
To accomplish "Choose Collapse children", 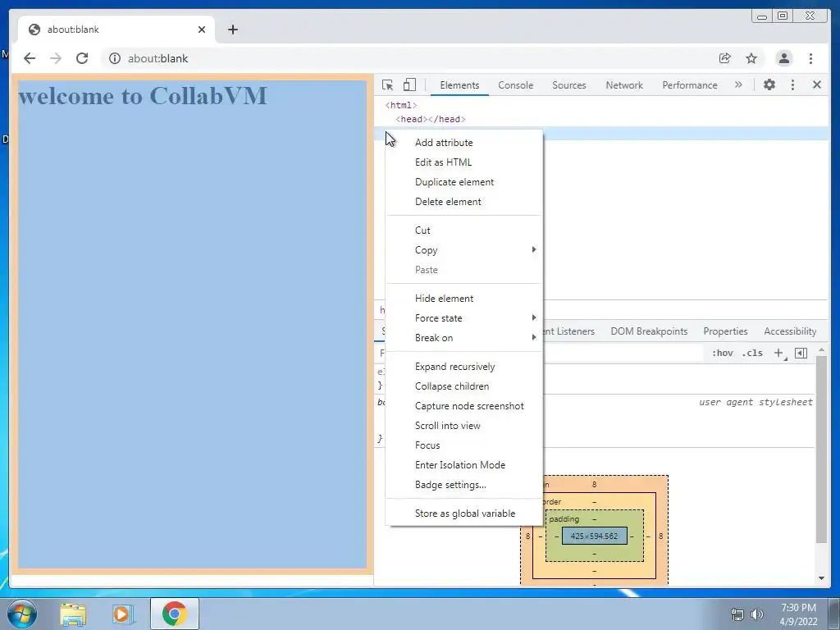I will point(464,386).
